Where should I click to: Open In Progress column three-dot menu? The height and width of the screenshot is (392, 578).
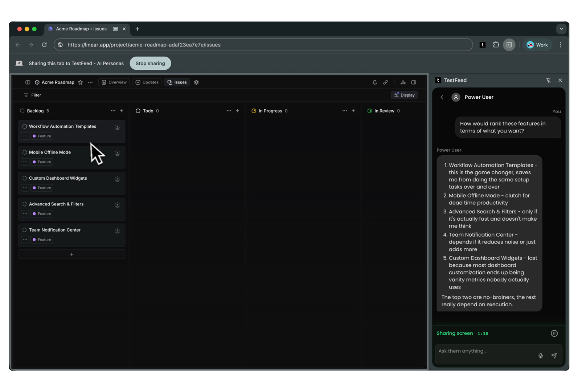[x=345, y=111]
